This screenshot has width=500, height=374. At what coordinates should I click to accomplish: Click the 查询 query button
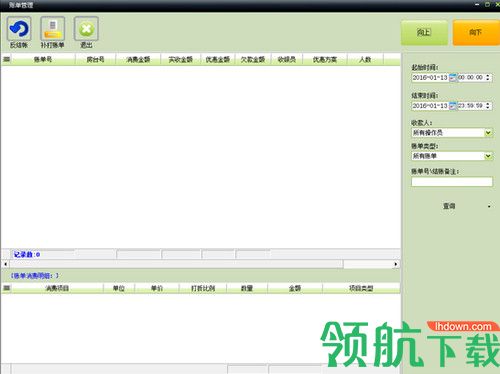pos(449,206)
